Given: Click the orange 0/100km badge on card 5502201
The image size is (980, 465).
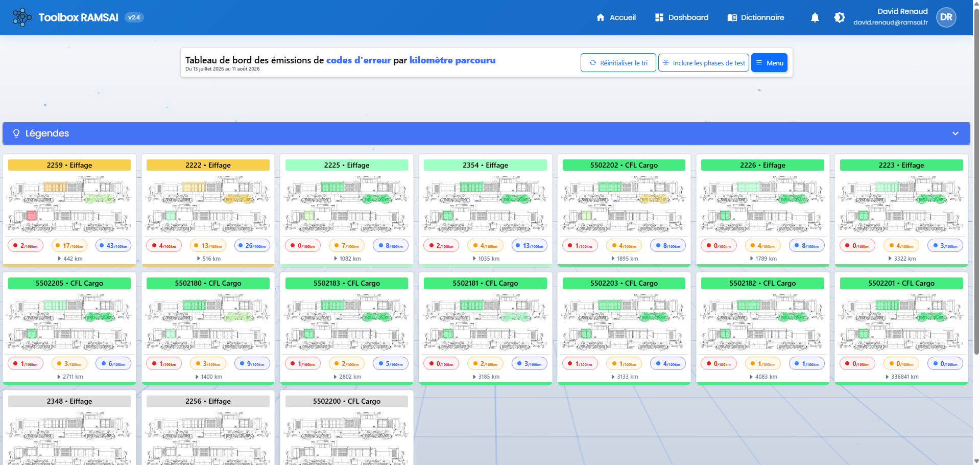Looking at the screenshot, I should tap(901, 364).
